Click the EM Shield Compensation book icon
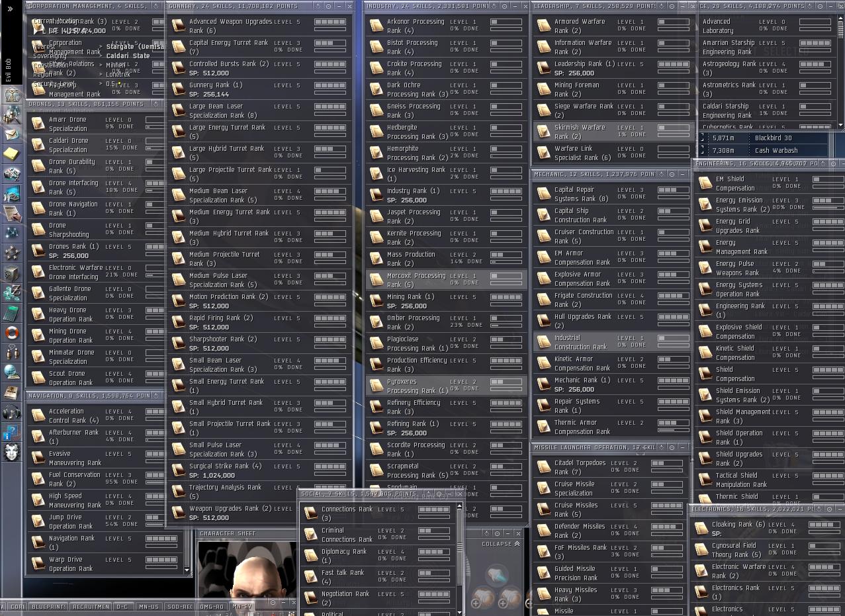845x616 pixels. 705,183
